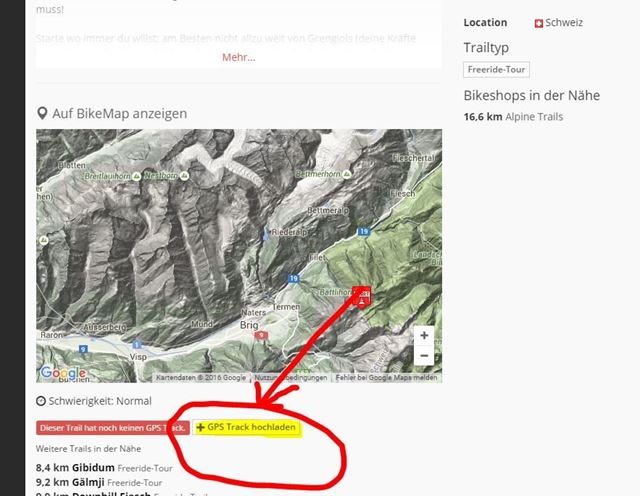
Task: Click the Swiss flag icon beside Schweiz
Action: coord(540,23)
